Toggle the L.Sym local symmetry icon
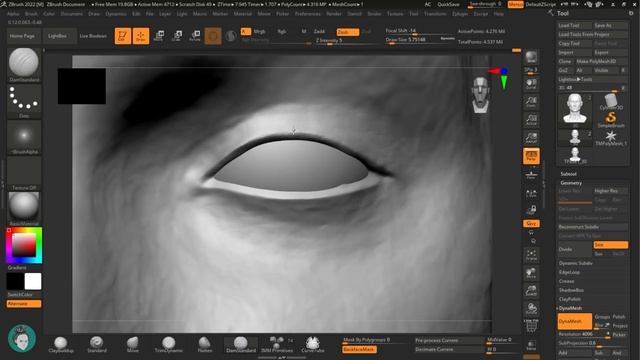 (531, 193)
